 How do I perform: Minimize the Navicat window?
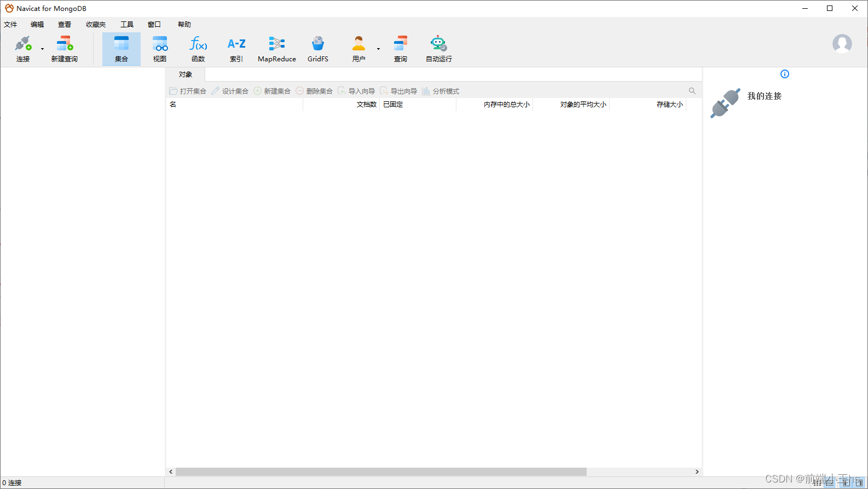point(805,8)
